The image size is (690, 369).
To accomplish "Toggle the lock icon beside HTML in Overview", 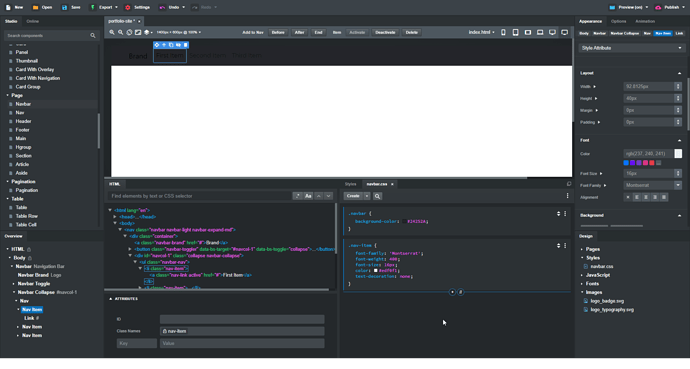I will (x=29, y=249).
